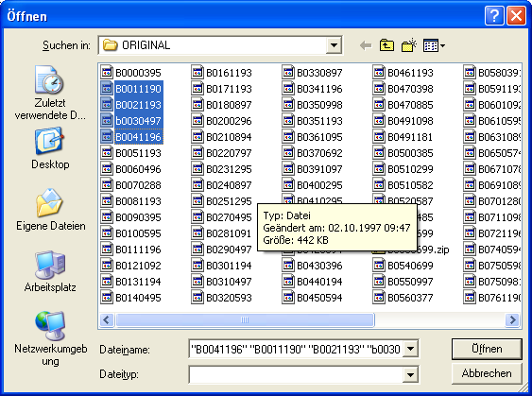Image resolution: width=532 pixels, height=396 pixels.
Task: Go back to the previous folder
Action: coord(366,45)
